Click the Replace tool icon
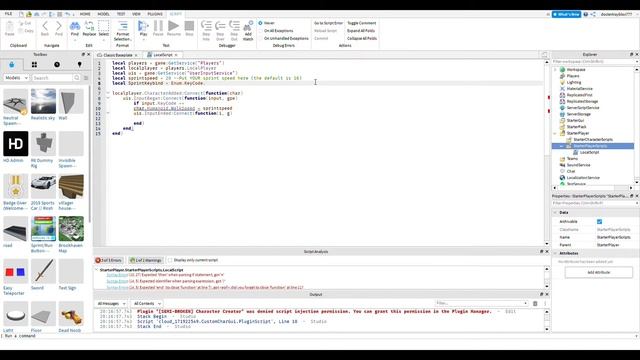Image resolution: width=640 pixels, height=360 pixels. tap(89, 27)
